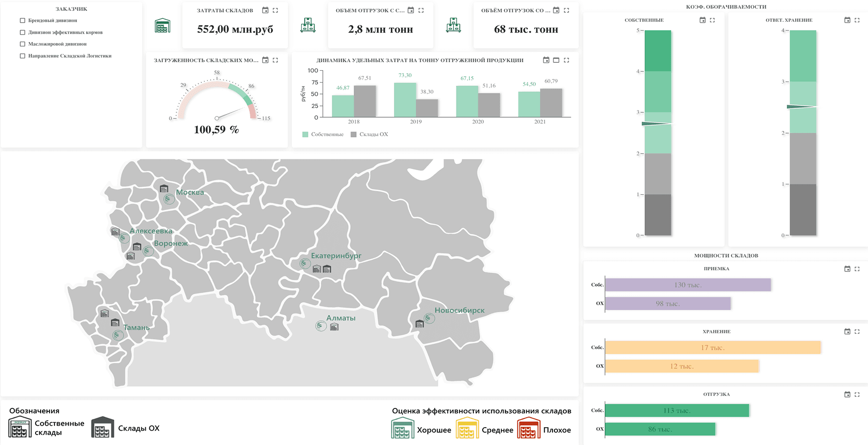Image resolution: width=868 pixels, height=445 pixels.
Task: Maximize the 68 тыс. тонн card
Action: pyautogui.click(x=566, y=10)
